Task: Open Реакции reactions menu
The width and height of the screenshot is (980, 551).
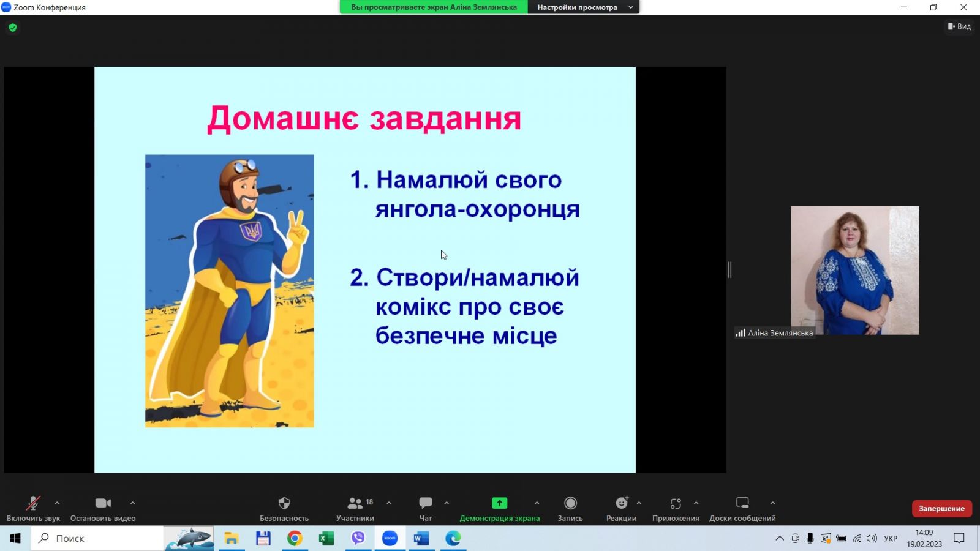Action: tap(621, 509)
